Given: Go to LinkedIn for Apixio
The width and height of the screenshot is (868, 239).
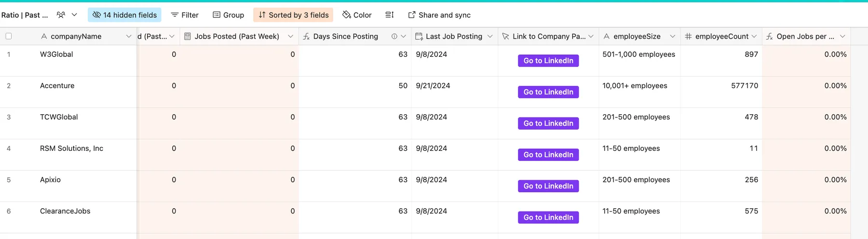Looking at the screenshot, I should coord(548,186).
